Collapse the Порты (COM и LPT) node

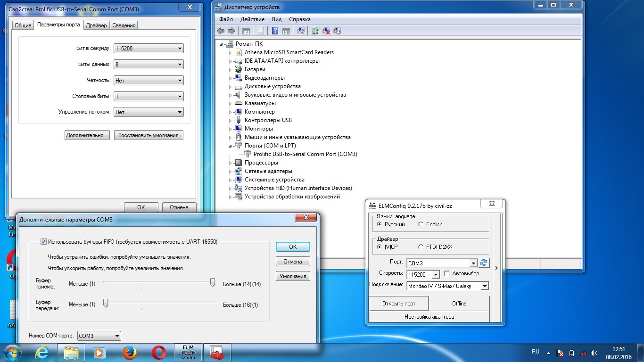(x=231, y=146)
